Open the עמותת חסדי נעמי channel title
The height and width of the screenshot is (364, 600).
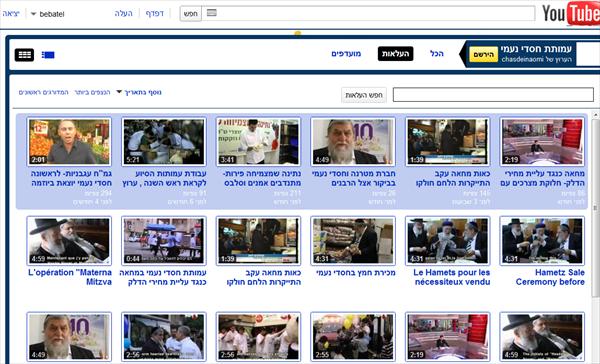point(536,49)
